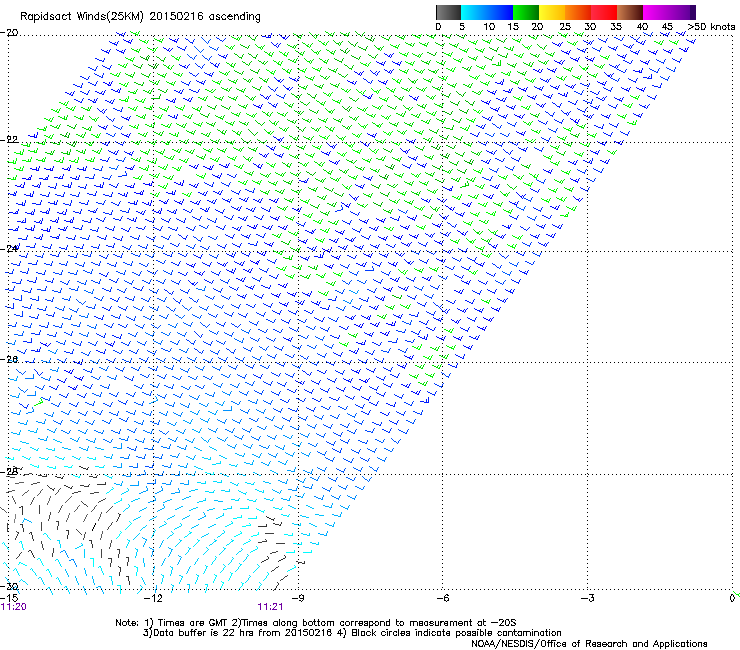
Task: Click the longitude label -15
Action: (9, 599)
